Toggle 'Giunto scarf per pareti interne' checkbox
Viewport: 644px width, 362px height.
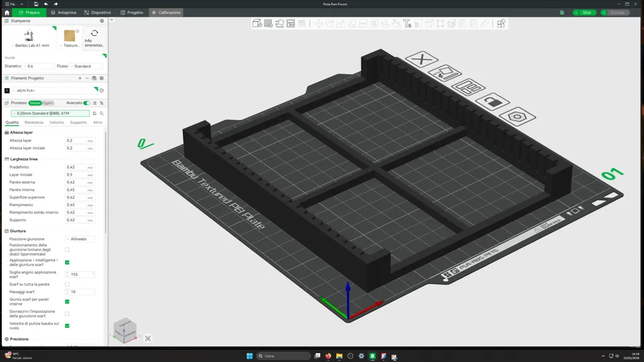[x=68, y=301]
